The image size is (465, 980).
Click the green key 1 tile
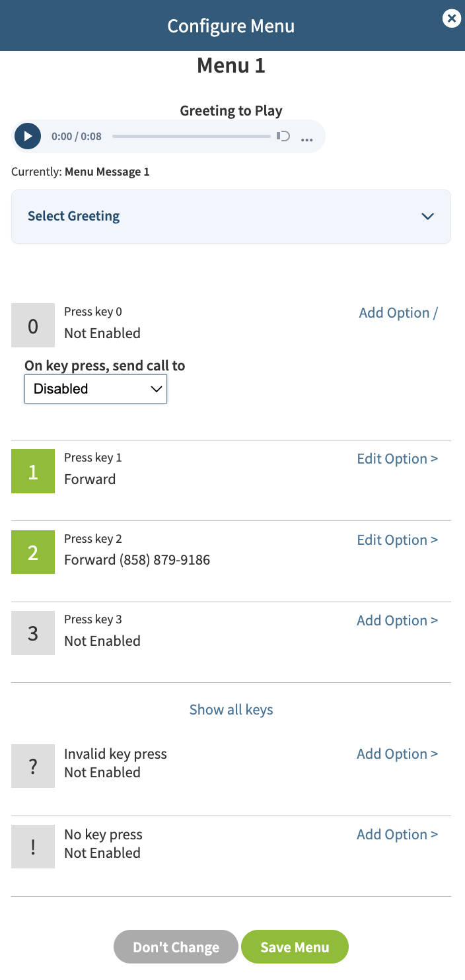point(33,472)
